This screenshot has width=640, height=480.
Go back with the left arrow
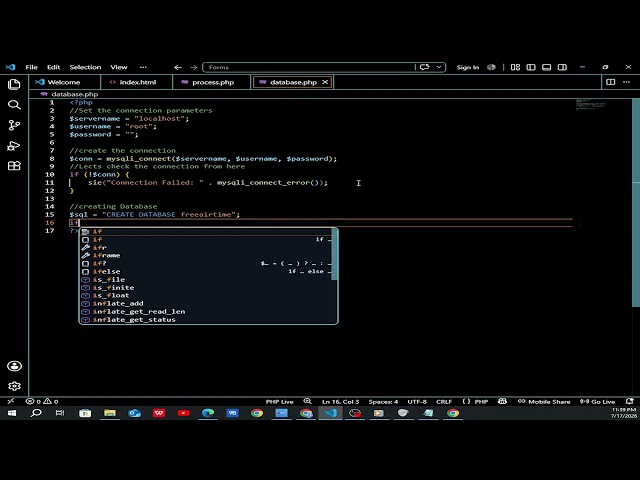[178, 67]
